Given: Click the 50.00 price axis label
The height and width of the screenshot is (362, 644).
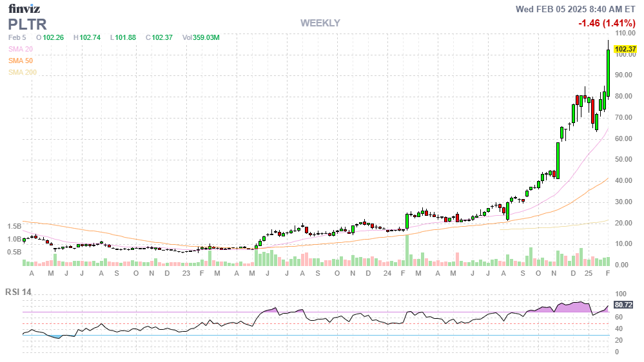Looking at the screenshot, I should [x=623, y=160].
